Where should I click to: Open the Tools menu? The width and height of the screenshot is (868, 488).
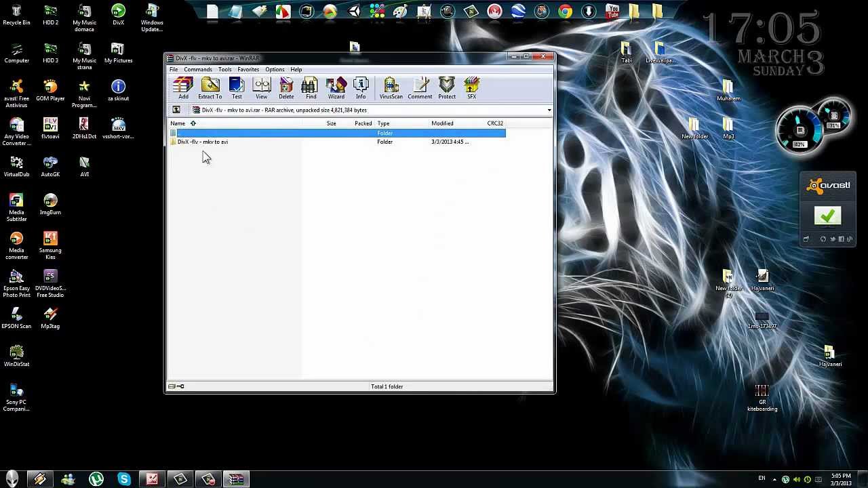[x=224, y=69]
